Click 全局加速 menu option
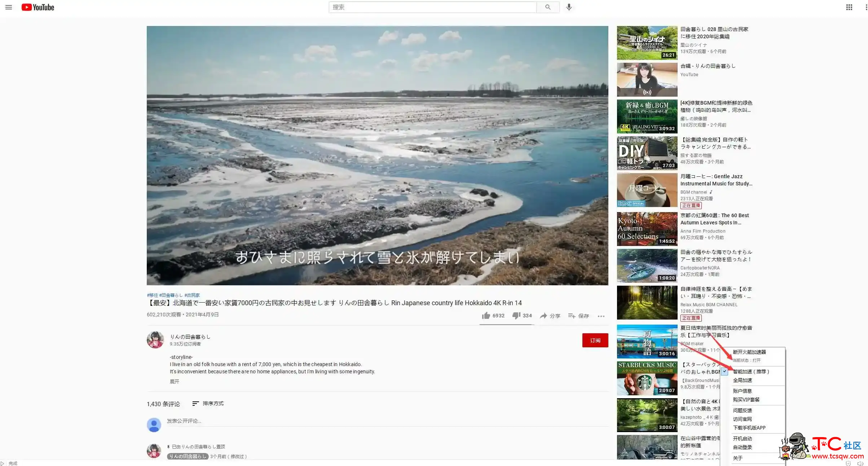868x466 pixels. [744, 380]
